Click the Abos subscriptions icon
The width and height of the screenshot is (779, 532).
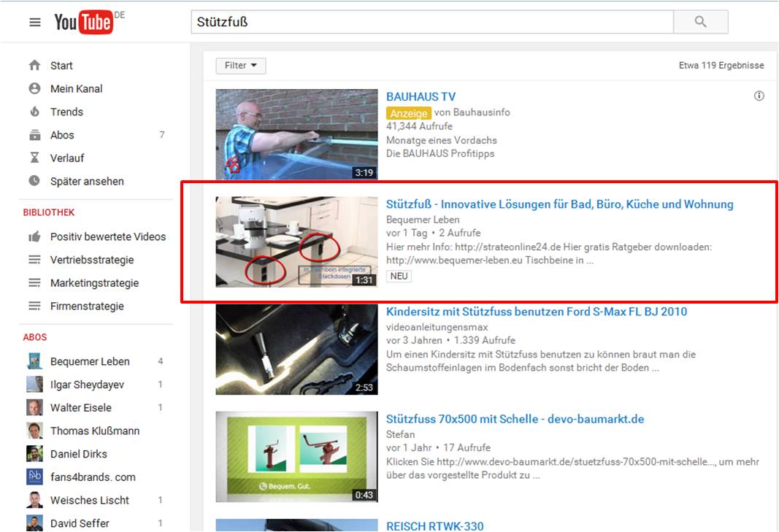tap(34, 134)
